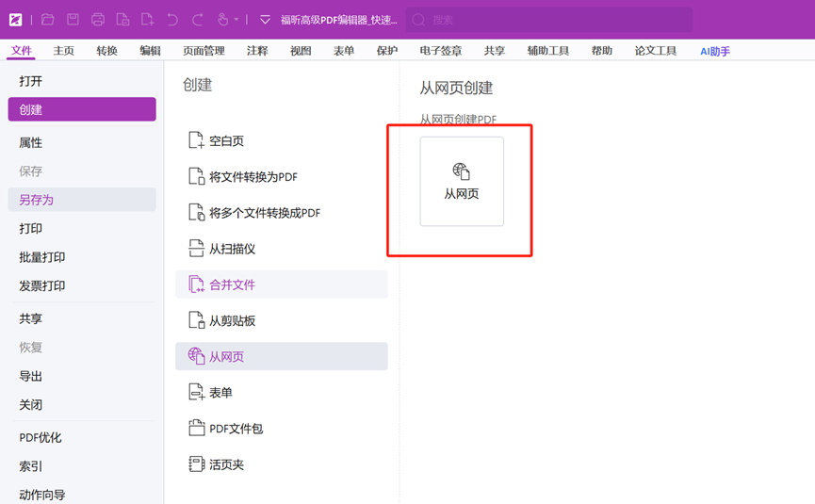Switch to the 电子签章 tab

click(x=441, y=51)
